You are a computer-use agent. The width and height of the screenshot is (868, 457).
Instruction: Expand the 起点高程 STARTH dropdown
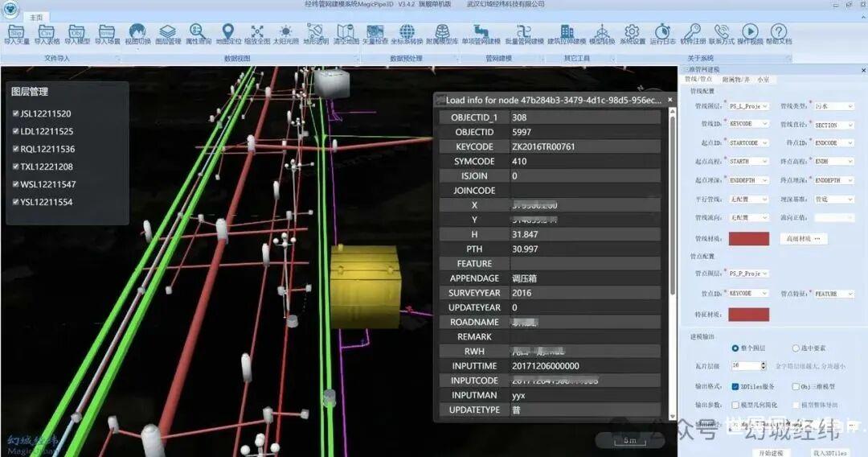pyautogui.click(x=764, y=162)
